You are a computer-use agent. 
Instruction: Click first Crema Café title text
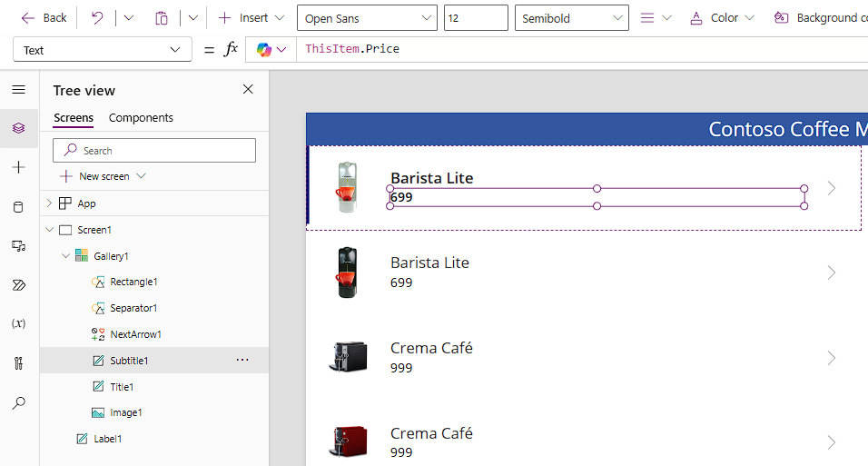coord(431,348)
